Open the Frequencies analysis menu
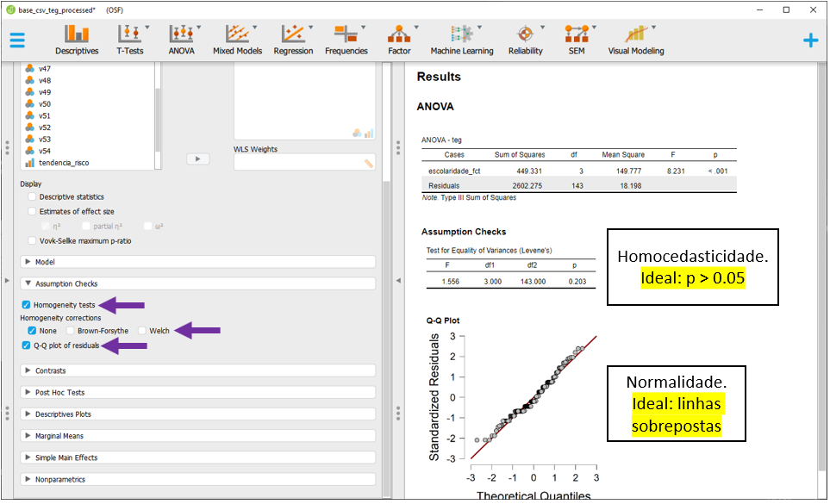The width and height of the screenshot is (830, 504). [346, 40]
